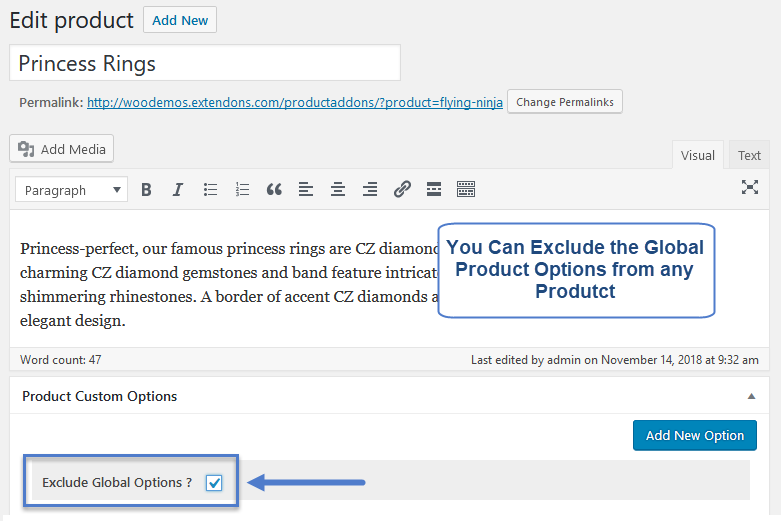This screenshot has height=521, width=781.
Task: Switch to the Visual editor tab
Action: [x=697, y=155]
